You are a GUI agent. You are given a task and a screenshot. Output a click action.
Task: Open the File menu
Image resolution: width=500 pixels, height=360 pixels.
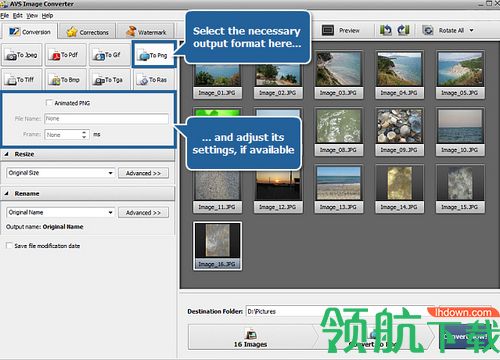[4, 15]
